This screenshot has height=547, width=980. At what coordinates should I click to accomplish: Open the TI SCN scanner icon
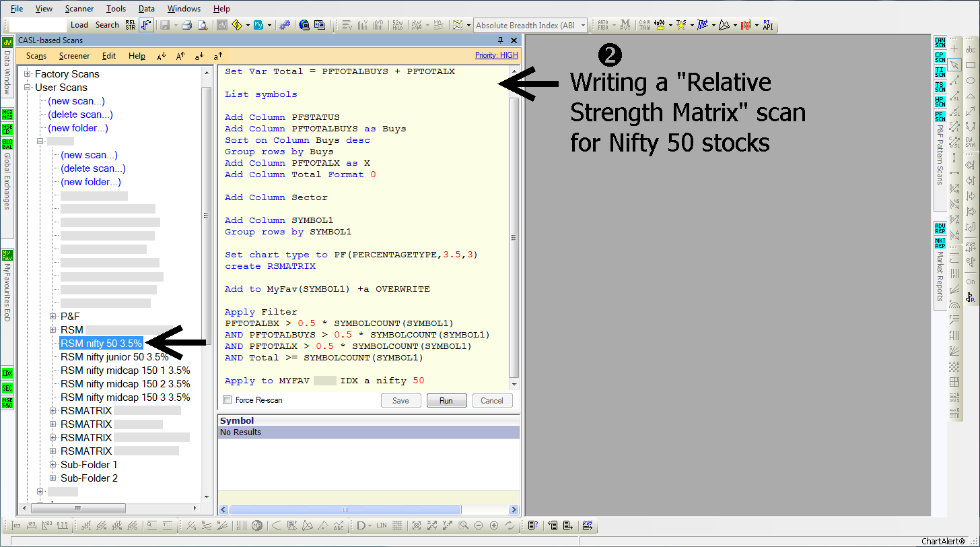940,72
